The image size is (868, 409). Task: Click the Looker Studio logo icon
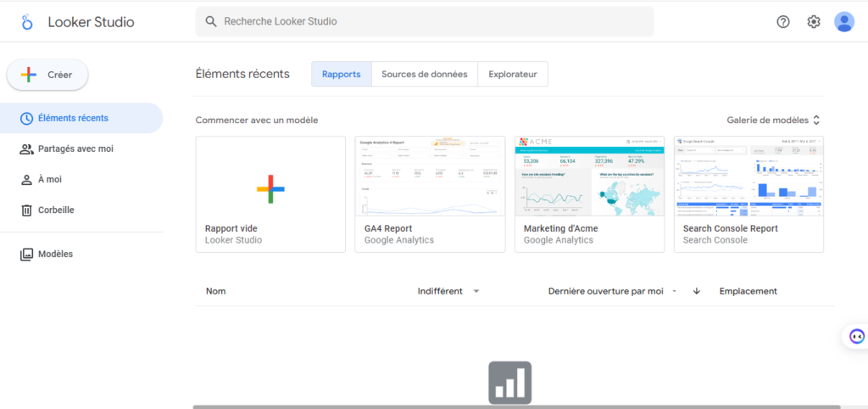pos(27,22)
